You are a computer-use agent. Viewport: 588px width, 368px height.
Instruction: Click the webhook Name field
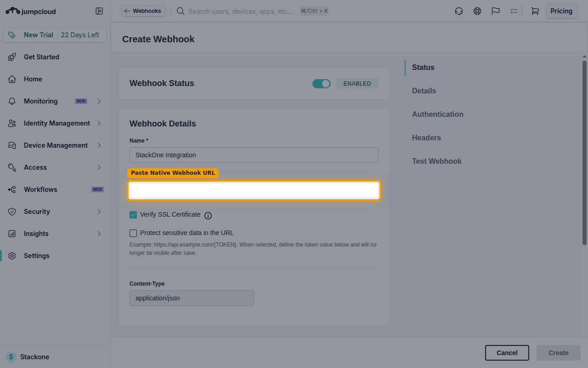pyautogui.click(x=254, y=155)
